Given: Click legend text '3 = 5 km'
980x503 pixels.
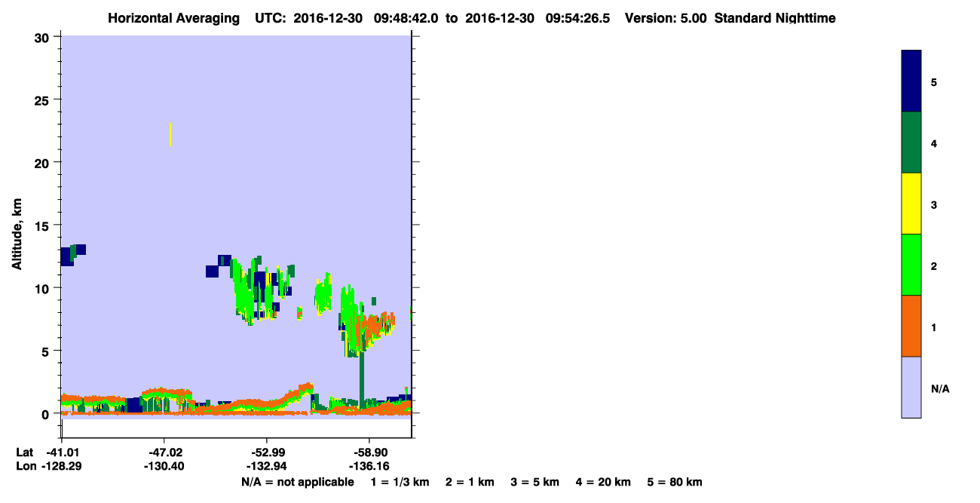Looking at the screenshot, I should click(x=535, y=482).
